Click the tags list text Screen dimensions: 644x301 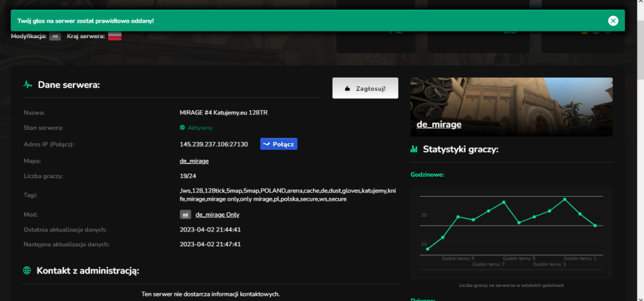[287, 195]
